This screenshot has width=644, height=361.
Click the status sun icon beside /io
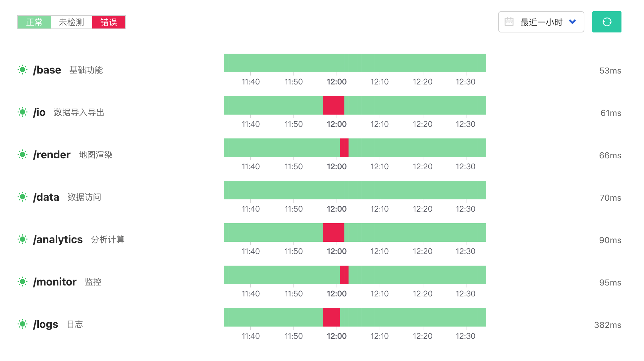click(x=23, y=112)
